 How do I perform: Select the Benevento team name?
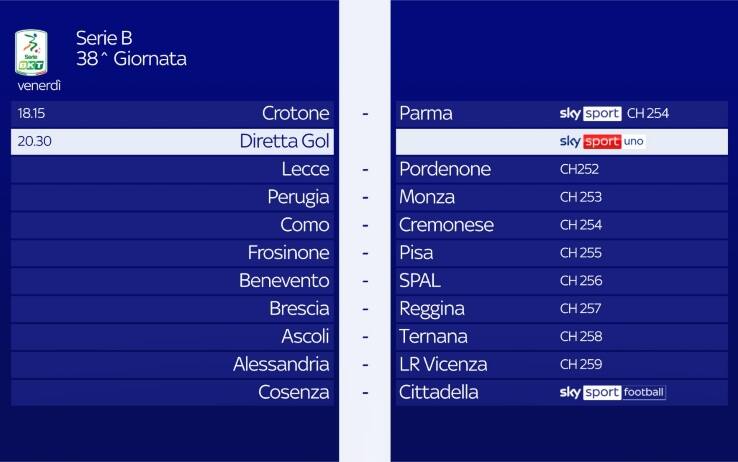(284, 281)
